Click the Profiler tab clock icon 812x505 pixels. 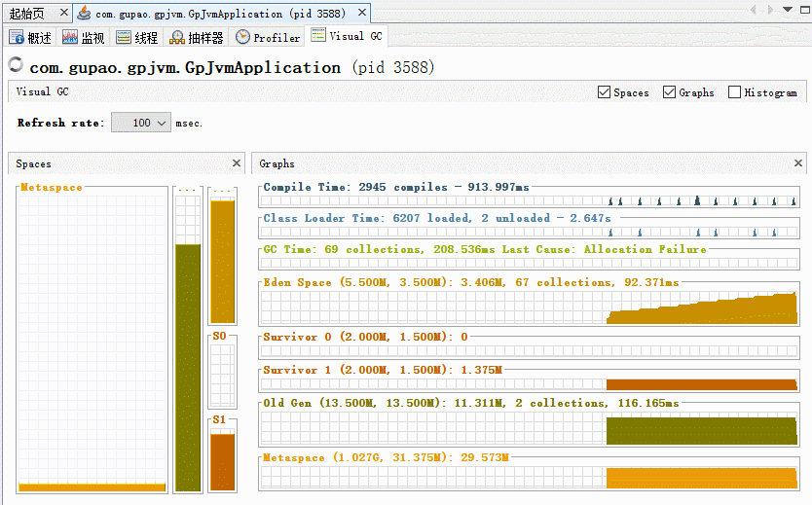point(242,38)
